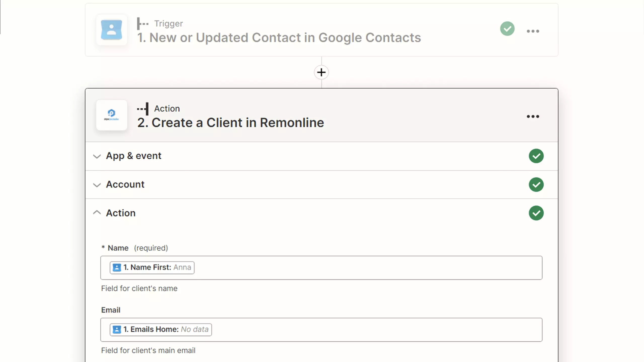
Task: Click the Email field label
Action: tap(111, 310)
